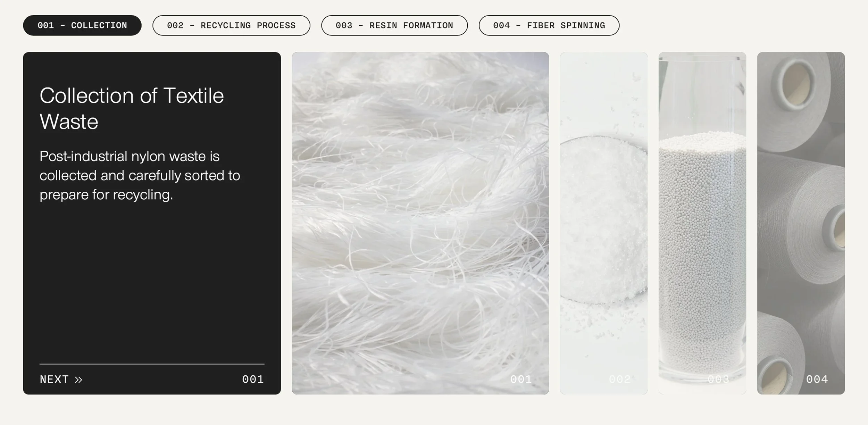Click the 003 number on the pellets panel
The height and width of the screenshot is (425, 868).
[x=718, y=380]
